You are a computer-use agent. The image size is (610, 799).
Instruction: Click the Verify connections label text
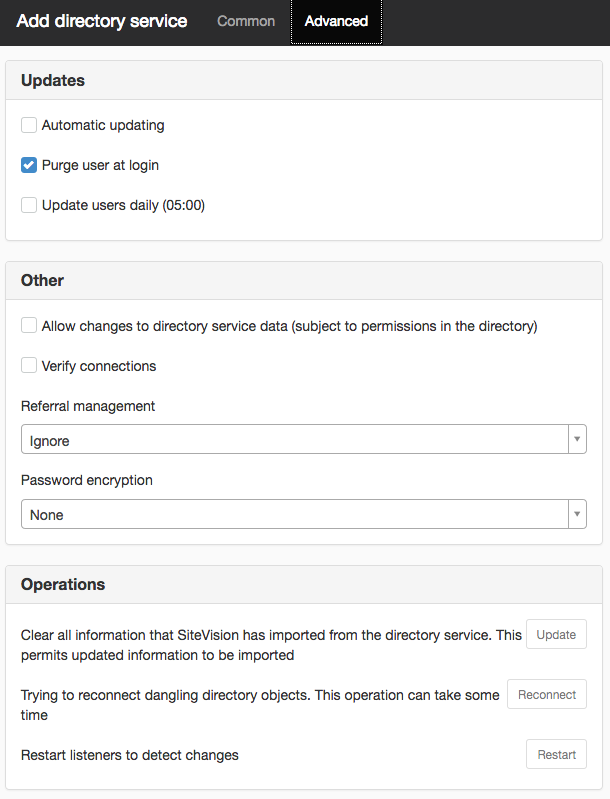pyautogui.click(x=99, y=366)
